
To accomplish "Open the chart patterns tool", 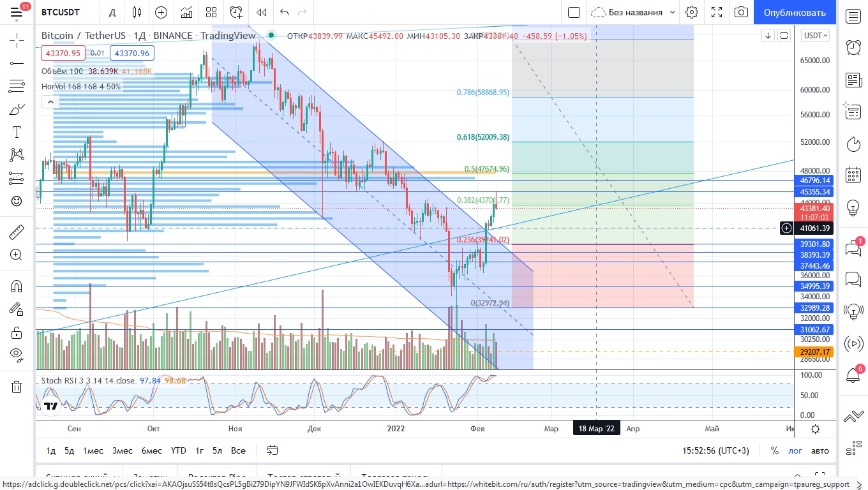I will [17, 155].
